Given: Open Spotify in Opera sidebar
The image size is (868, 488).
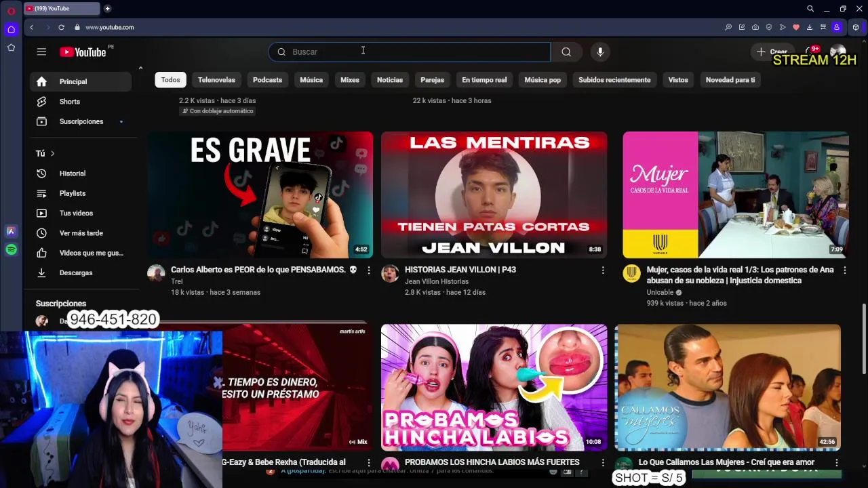Looking at the screenshot, I should click(11, 250).
